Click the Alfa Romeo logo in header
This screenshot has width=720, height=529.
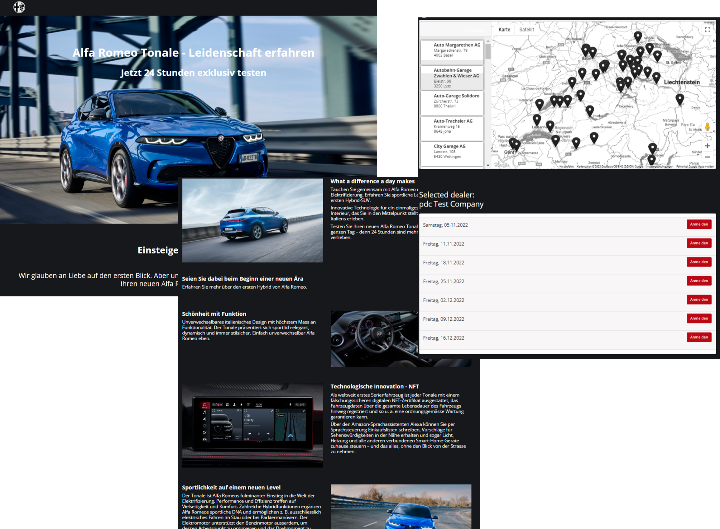click(19, 7)
